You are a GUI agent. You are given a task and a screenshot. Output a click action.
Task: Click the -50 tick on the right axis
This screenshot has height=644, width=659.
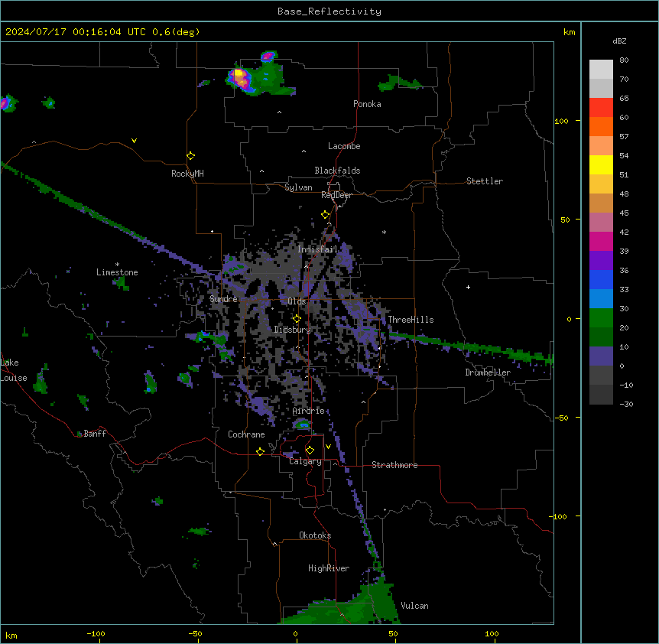[x=561, y=418]
